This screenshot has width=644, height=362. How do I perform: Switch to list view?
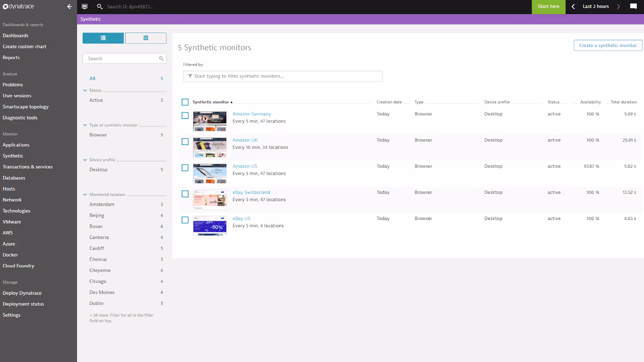pos(103,38)
